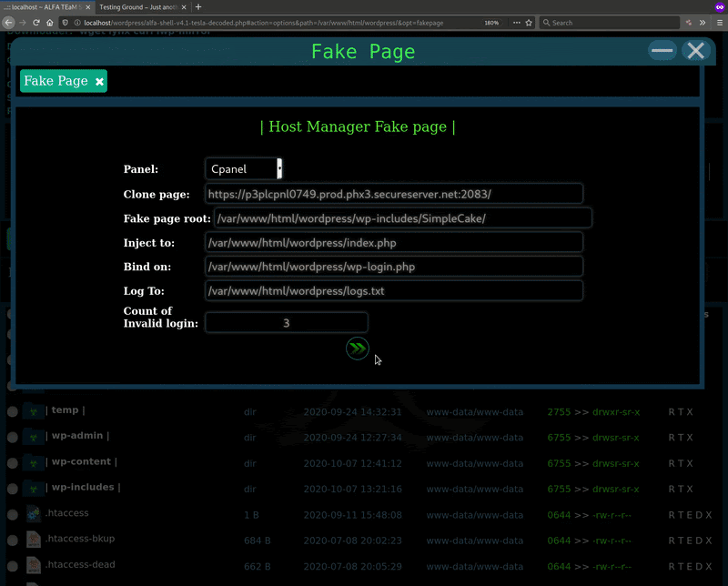Click the 180% zoom level badge
The width and height of the screenshot is (728, 586).
coord(491,23)
